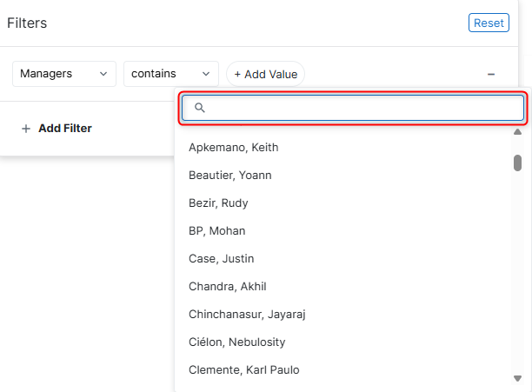
Task: Click the Add Filter button
Action: click(x=64, y=128)
